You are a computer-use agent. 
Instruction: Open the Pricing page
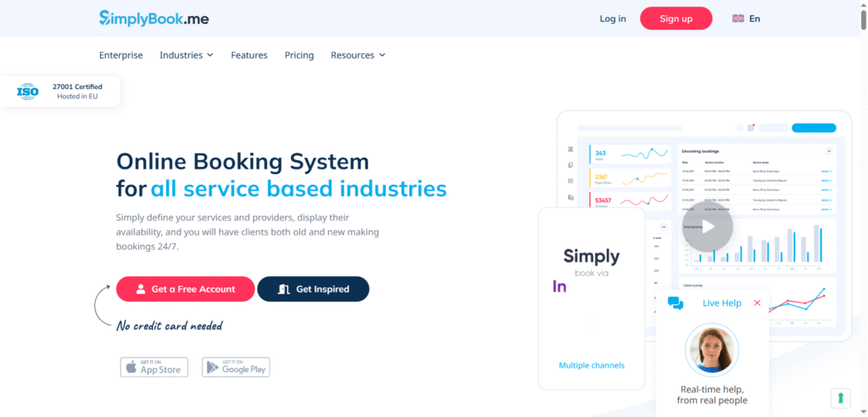coord(299,55)
